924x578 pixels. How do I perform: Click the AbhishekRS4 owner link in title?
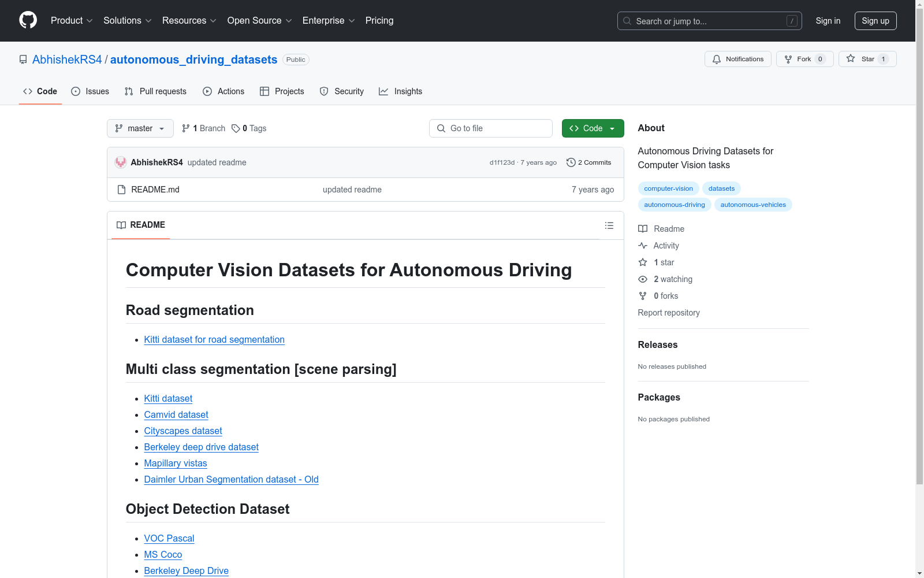pos(67,60)
